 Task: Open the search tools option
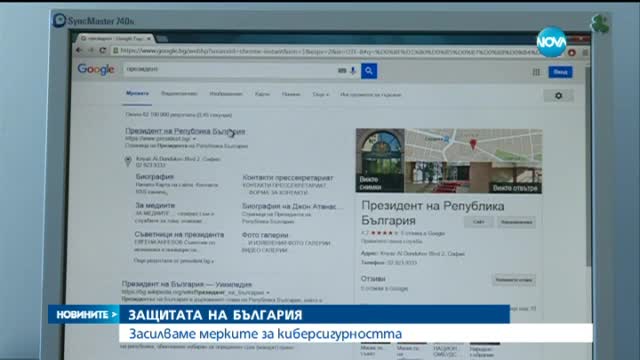371,95
